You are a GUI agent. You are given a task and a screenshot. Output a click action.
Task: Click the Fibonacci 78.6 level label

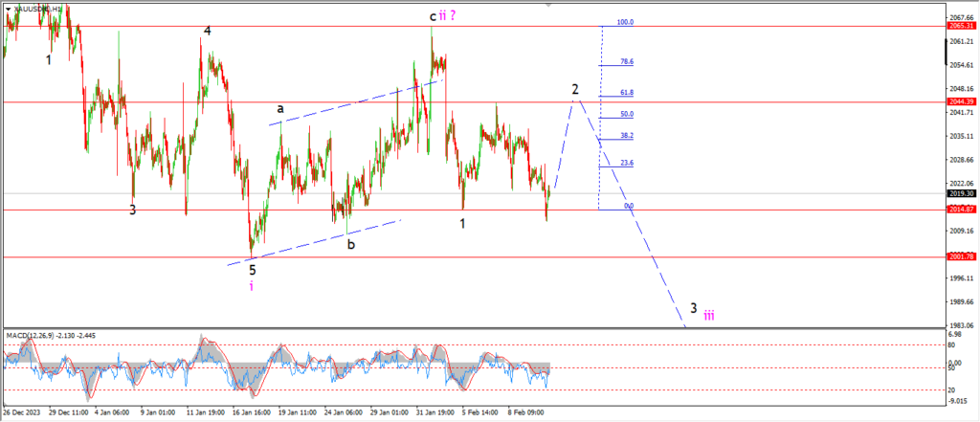click(625, 61)
